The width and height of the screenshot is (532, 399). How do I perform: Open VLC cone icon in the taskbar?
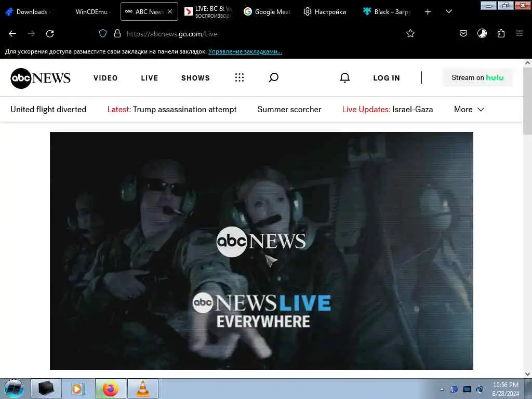tap(143, 389)
